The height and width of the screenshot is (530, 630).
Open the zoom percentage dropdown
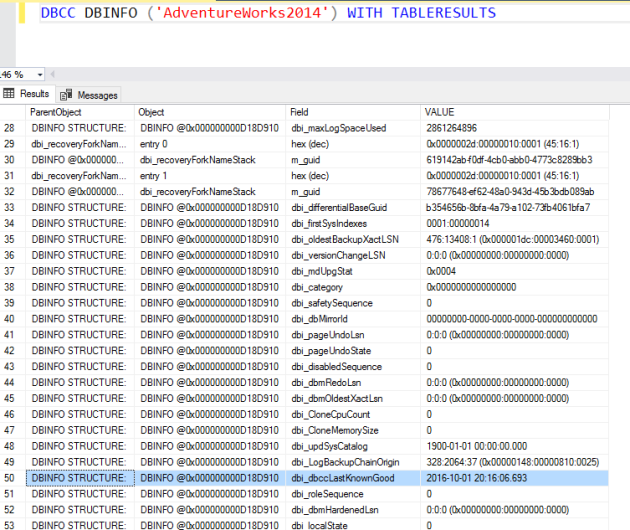point(40,75)
